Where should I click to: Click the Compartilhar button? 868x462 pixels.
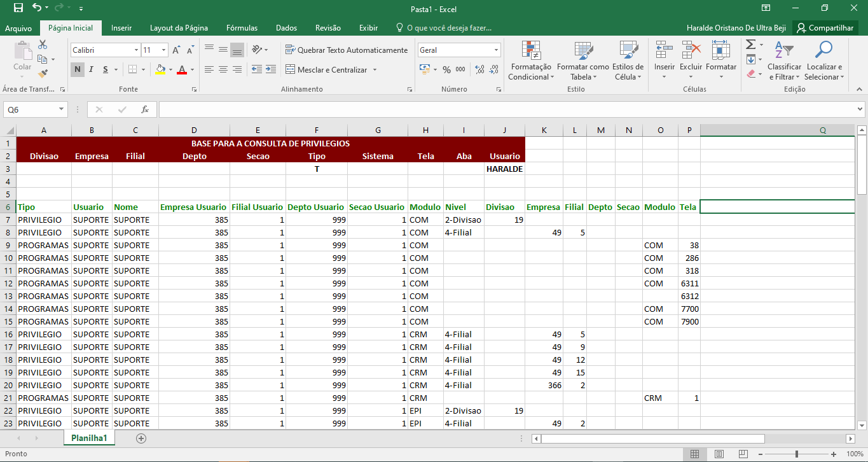point(825,28)
